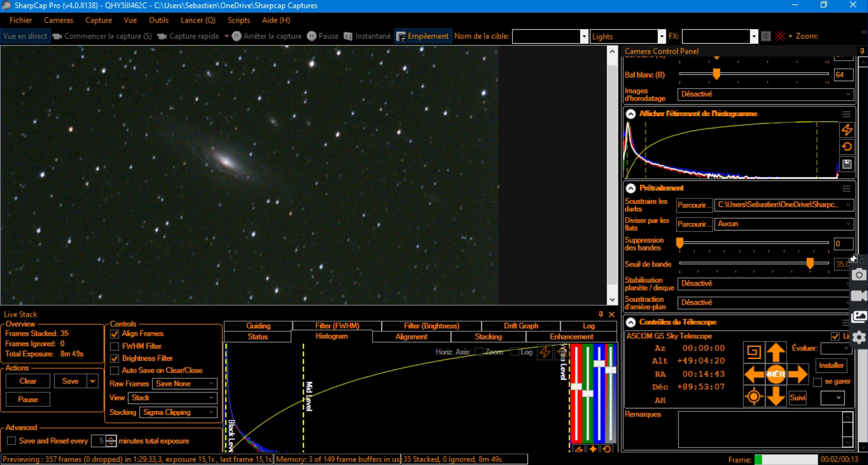Enable Save and Reset every checkbox
Image resolution: width=868 pixels, height=465 pixels.
pyautogui.click(x=11, y=441)
